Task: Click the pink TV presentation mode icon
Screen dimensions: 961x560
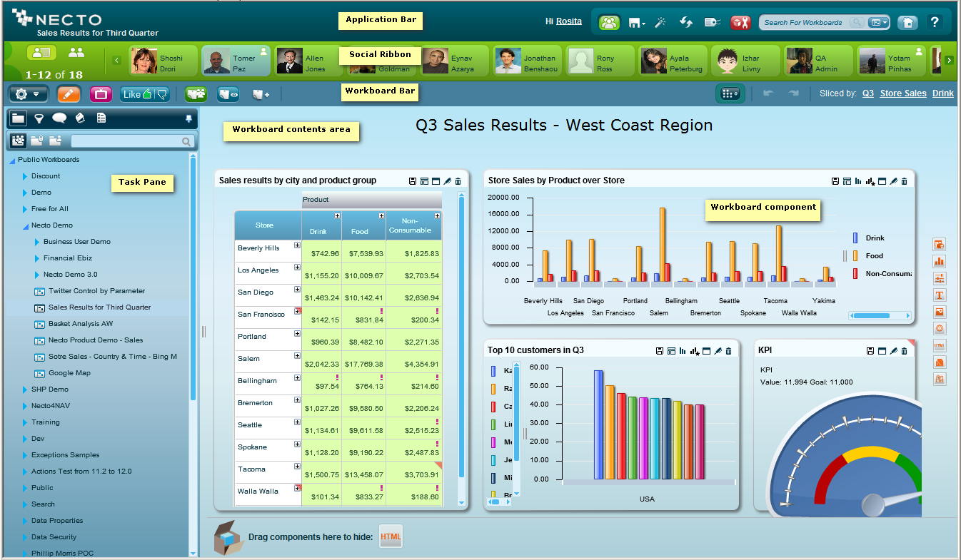Action: coord(101,93)
